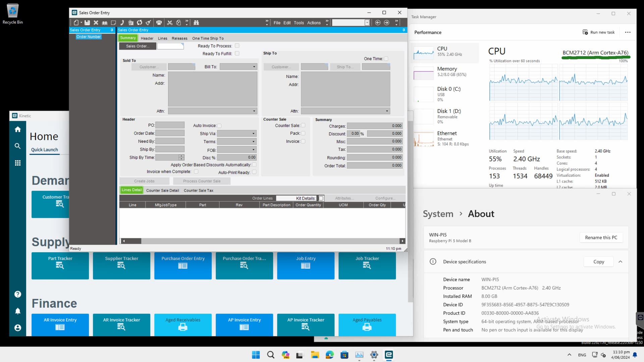Open the Kinetic user profile icon

coord(18,328)
